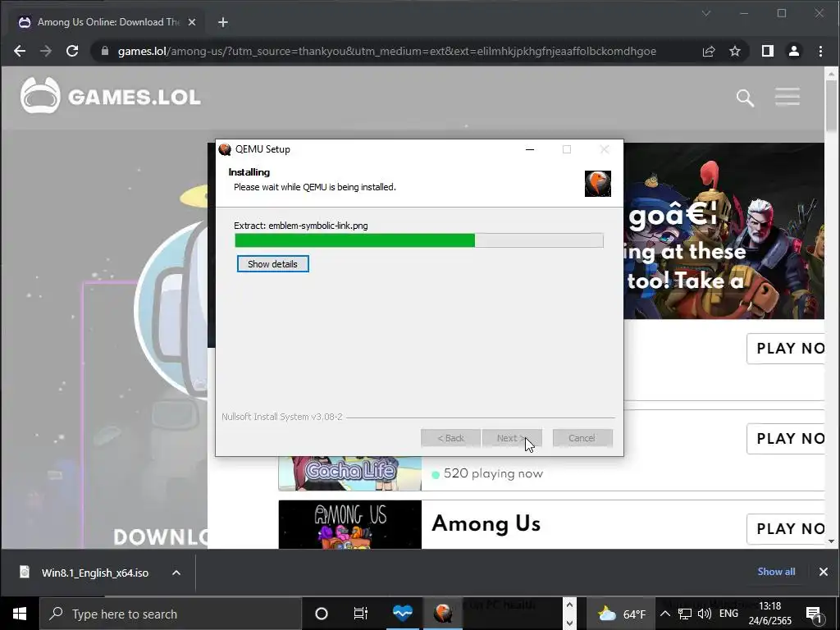
Task: Click 520 playing now text
Action: (493, 473)
